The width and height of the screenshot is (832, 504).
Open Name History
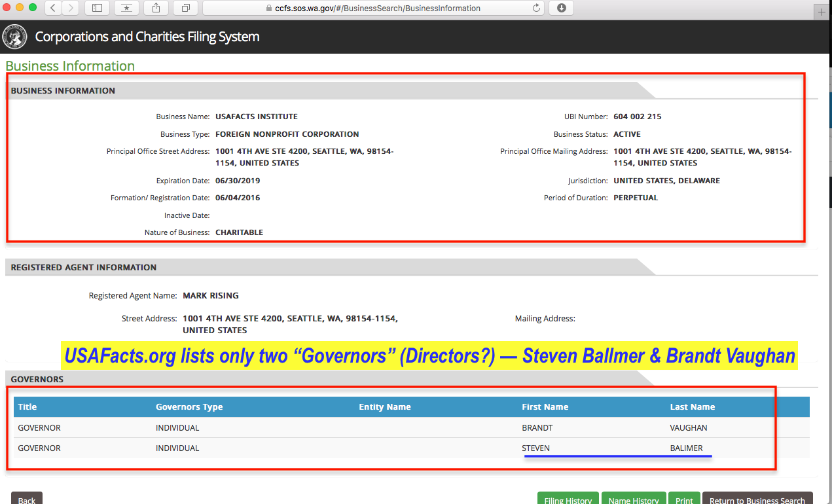click(633, 499)
